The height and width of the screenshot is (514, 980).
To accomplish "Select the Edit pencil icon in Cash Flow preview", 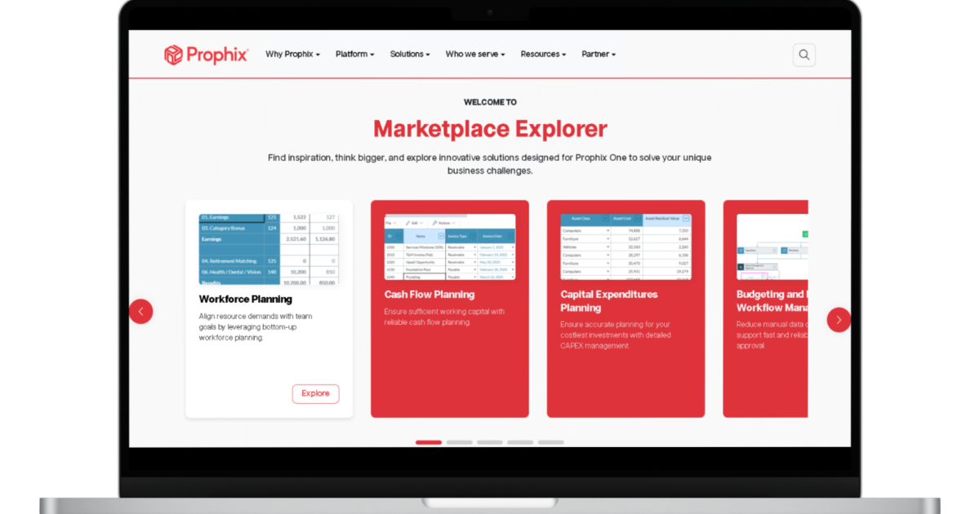I will pyautogui.click(x=408, y=223).
